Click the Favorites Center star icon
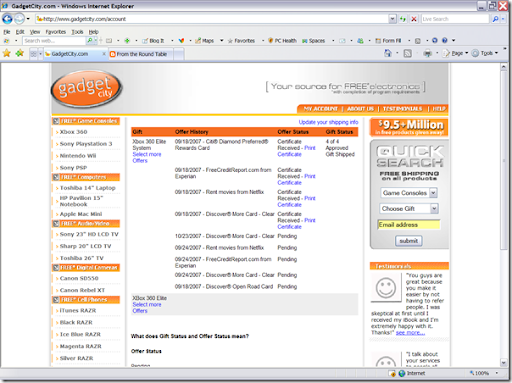 pyautogui.click(x=7, y=53)
